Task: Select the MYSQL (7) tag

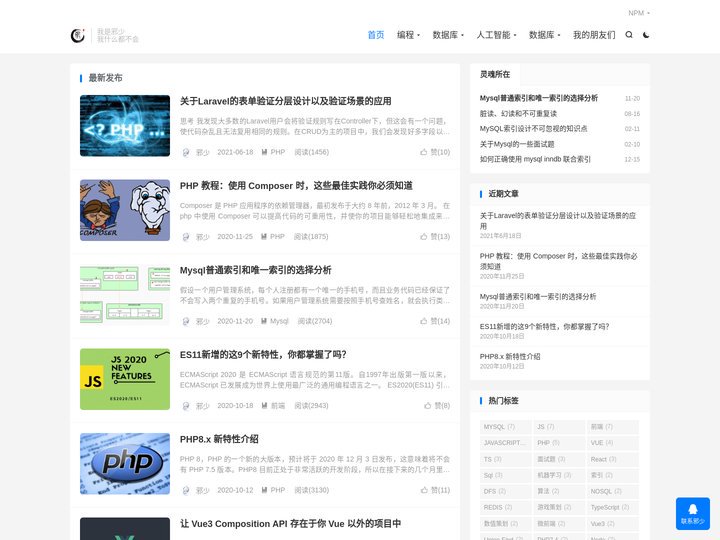Action: [x=506, y=427]
